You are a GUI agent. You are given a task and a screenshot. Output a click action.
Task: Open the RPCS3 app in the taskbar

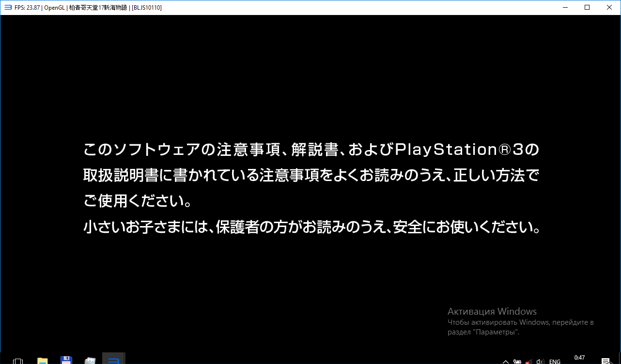coord(114,360)
